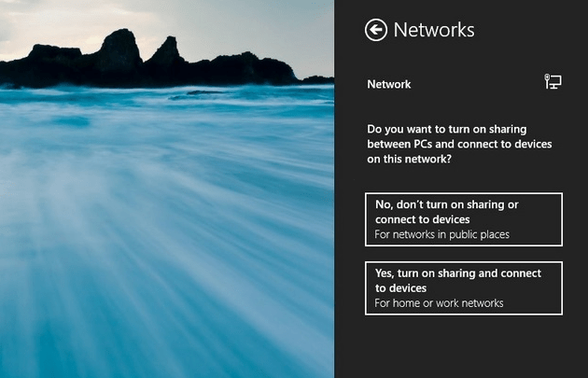Click "For home or work networks" subtext
Viewport: 588px width, 378px height.
439,303
